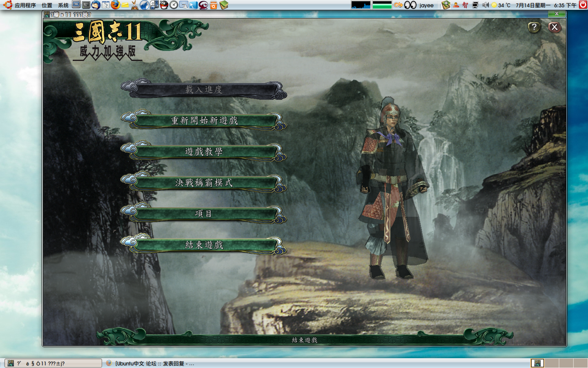The width and height of the screenshot is (588, 368).
Task: Open the screenshot magnifier launcher icon
Action: [184, 5]
